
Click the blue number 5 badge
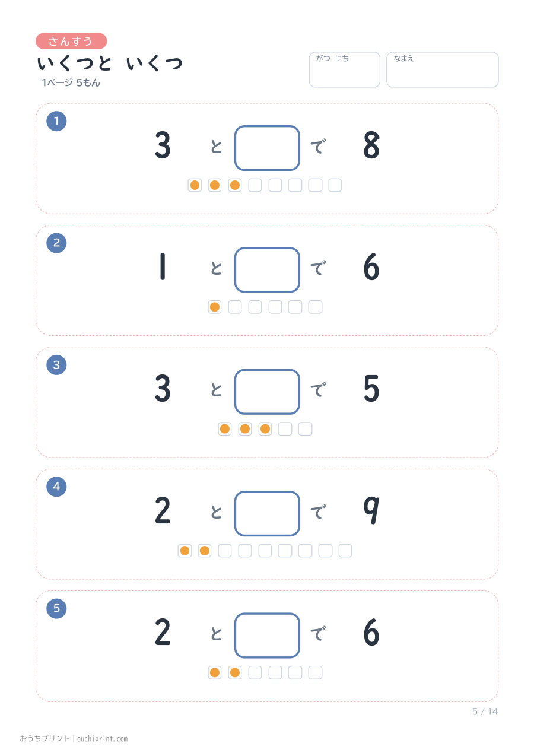click(x=56, y=608)
